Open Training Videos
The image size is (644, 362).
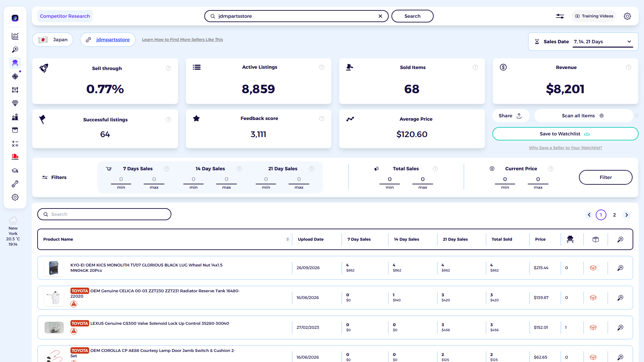594,16
